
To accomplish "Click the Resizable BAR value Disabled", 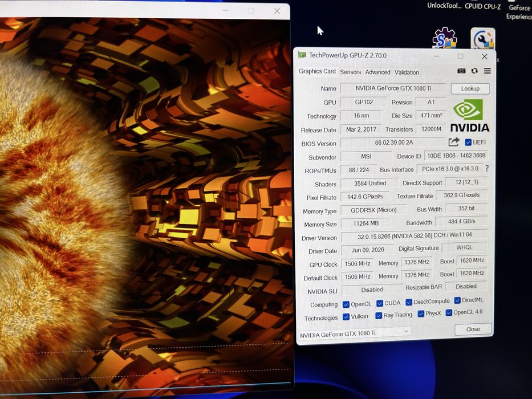I will [466, 286].
